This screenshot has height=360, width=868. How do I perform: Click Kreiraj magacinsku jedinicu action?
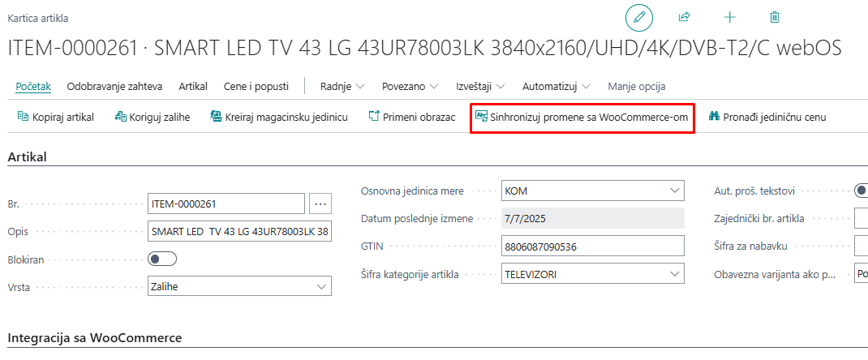pos(278,118)
